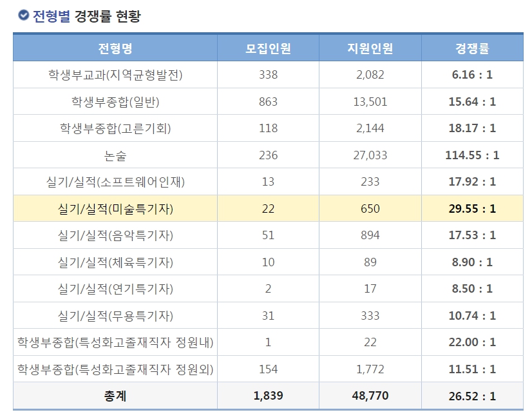Select the 15.64 : 1 ratio

(472, 101)
